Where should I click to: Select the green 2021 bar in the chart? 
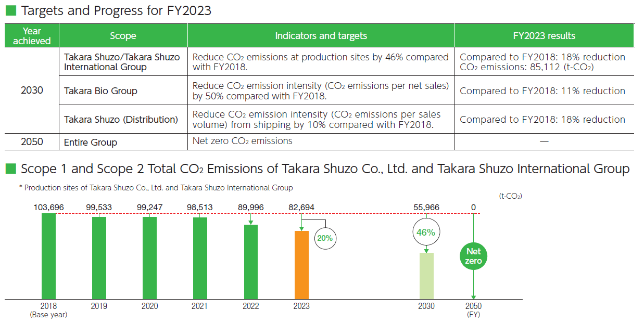point(200,259)
